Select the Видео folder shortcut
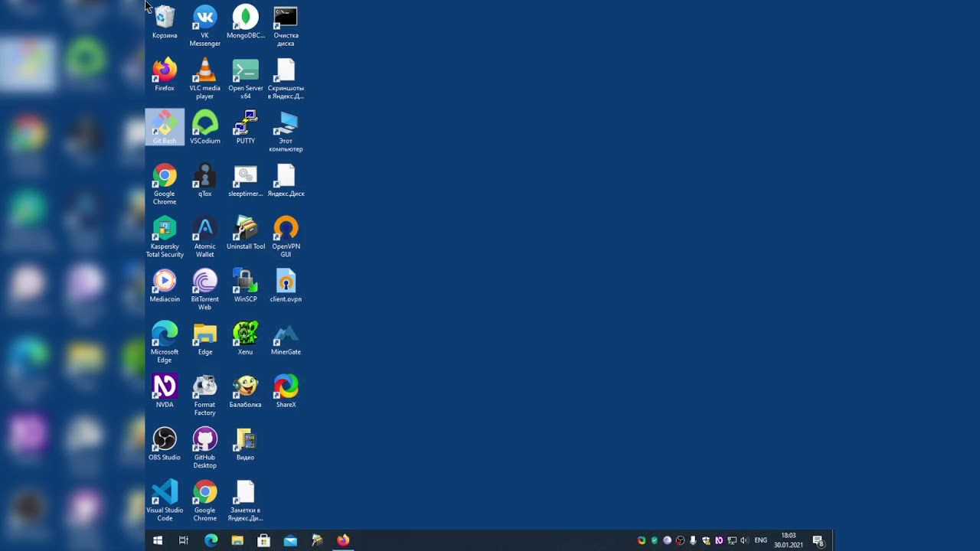Image resolution: width=980 pixels, height=551 pixels. [245, 445]
